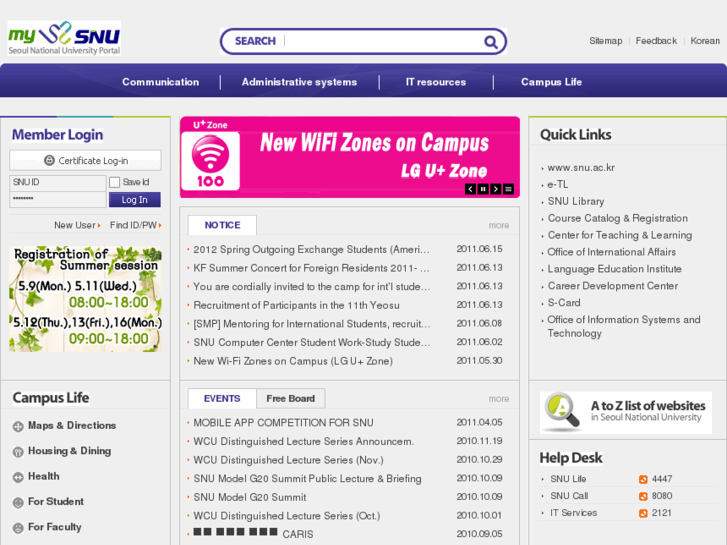Open Language Education Institute link
Screen dimensions: 727x545
tap(614, 269)
